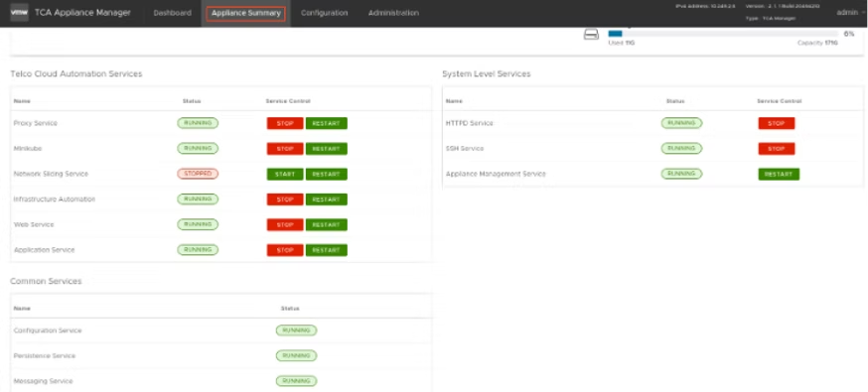Viewport: 868px width, 392px height.
Task: Click RUNNING badge for Appliance Management Service
Action: coord(681,174)
